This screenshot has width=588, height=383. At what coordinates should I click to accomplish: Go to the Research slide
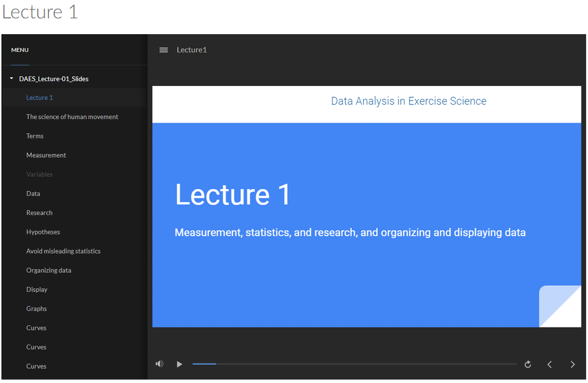(39, 213)
